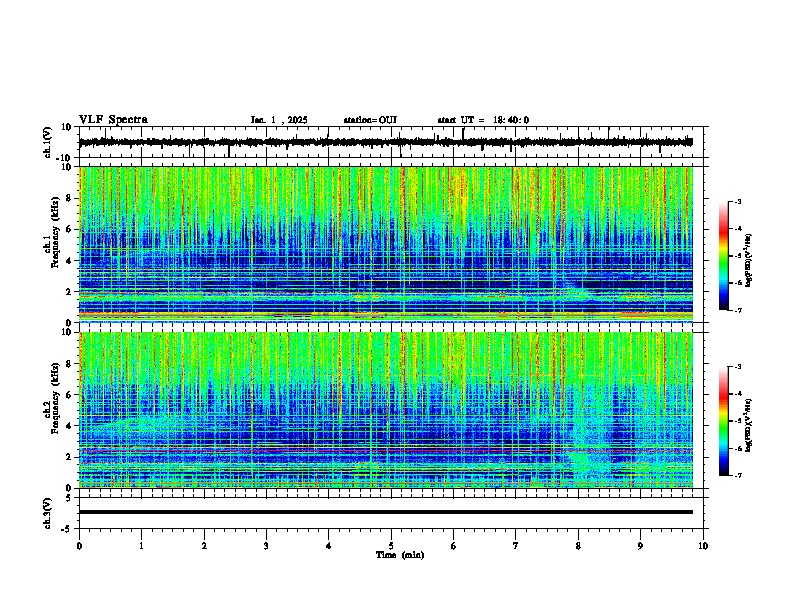Click the ch.3(V) axis label
The width and height of the screenshot is (792, 612).
pyautogui.click(x=48, y=513)
